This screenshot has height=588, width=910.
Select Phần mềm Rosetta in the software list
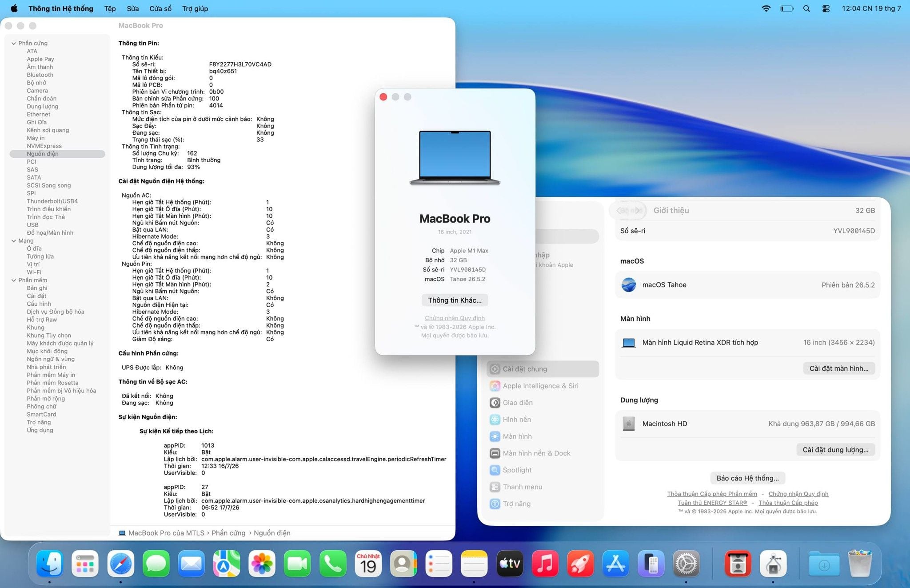(x=52, y=383)
